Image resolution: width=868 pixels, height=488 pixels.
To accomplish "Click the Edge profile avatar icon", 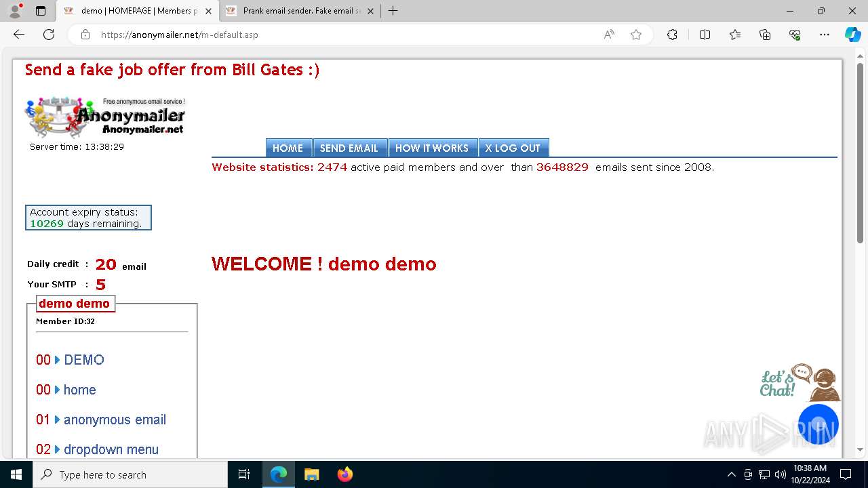I will point(15,11).
